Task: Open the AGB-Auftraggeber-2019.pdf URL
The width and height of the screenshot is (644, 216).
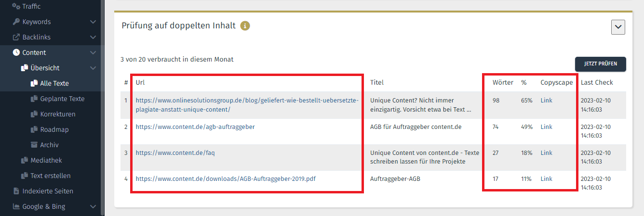Action: [x=226, y=178]
